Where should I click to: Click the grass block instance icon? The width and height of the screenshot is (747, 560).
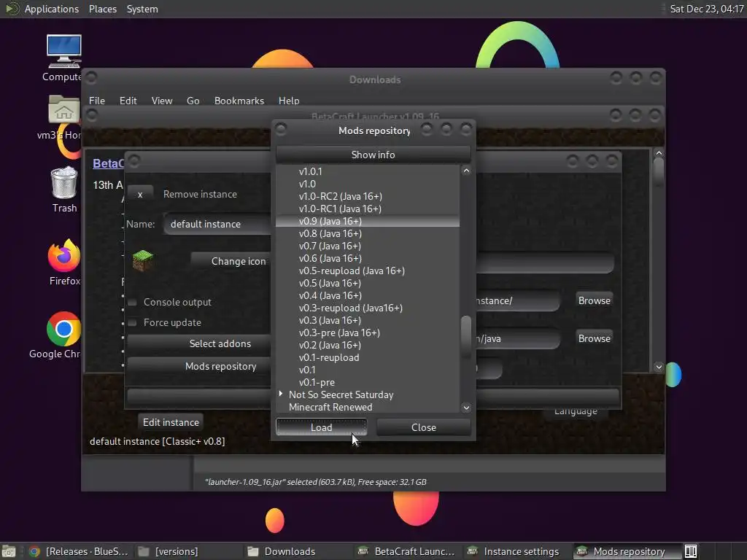143,260
